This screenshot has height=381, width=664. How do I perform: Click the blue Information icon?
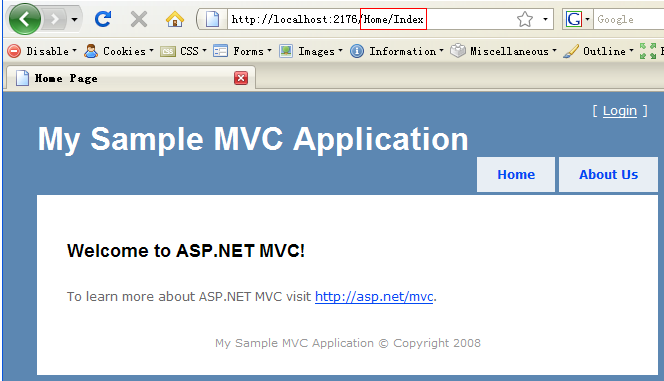(357, 51)
